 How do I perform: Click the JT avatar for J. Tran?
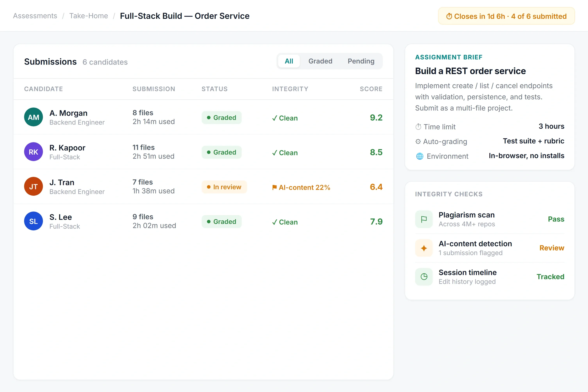(34, 186)
